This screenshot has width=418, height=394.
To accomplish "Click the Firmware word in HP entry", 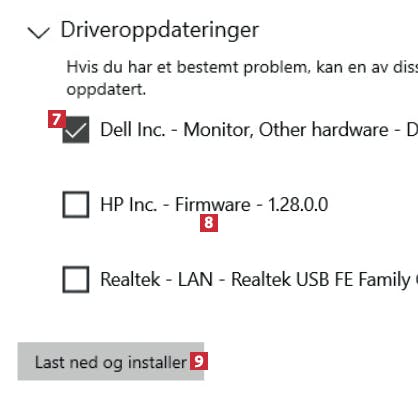I will (213, 204).
